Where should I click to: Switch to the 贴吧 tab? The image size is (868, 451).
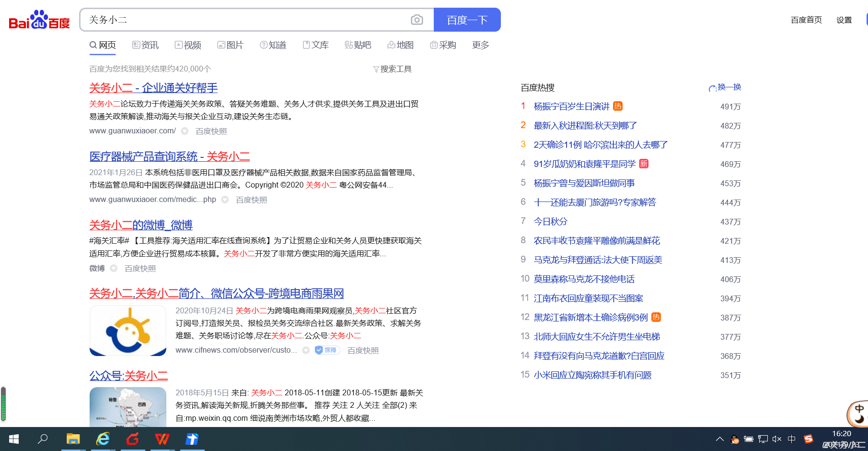tap(358, 45)
